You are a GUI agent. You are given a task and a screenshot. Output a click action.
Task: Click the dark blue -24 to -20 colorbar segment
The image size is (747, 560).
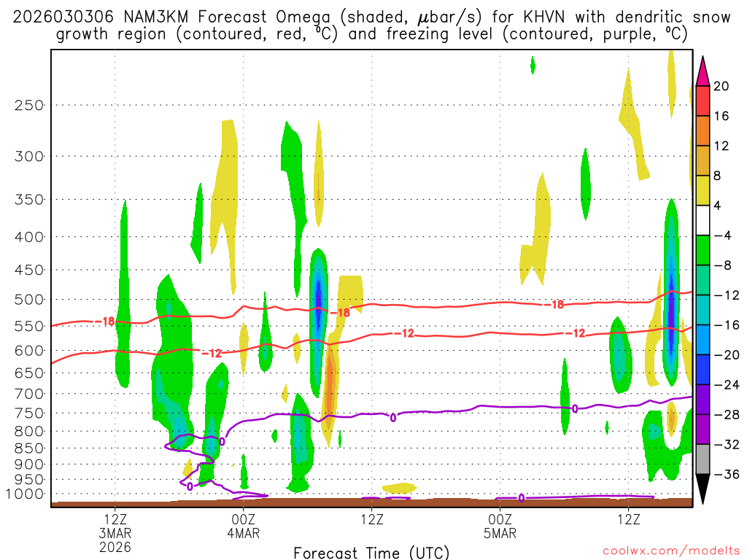coord(703,370)
